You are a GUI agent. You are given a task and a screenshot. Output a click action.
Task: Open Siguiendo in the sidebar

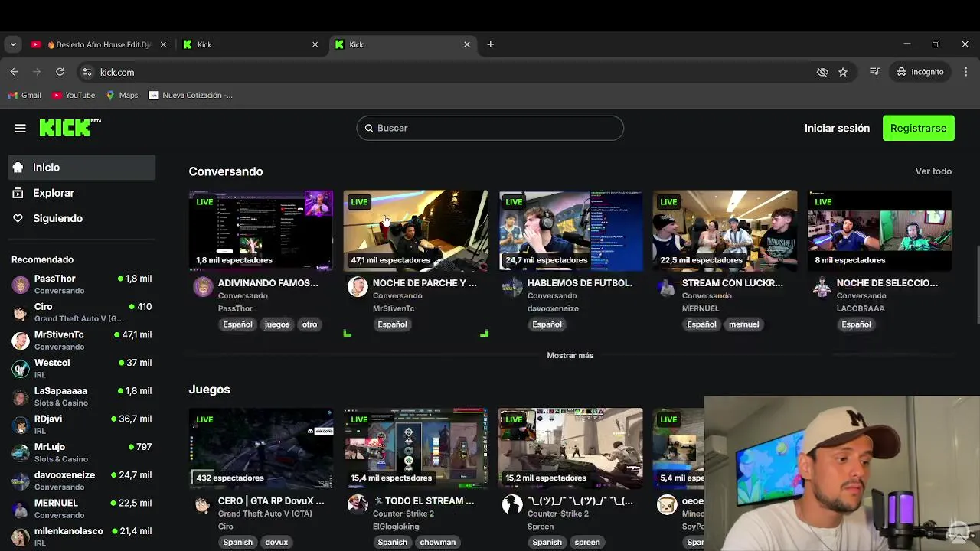[x=82, y=218]
